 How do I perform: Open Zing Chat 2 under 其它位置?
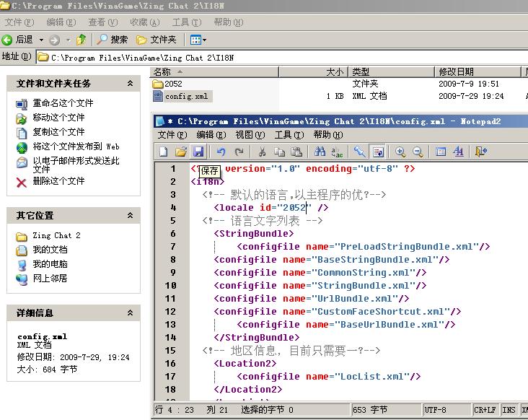(x=56, y=235)
